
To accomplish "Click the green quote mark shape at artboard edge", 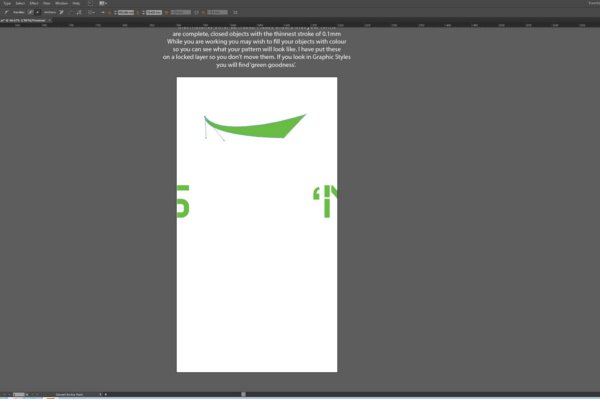I will point(316,194).
